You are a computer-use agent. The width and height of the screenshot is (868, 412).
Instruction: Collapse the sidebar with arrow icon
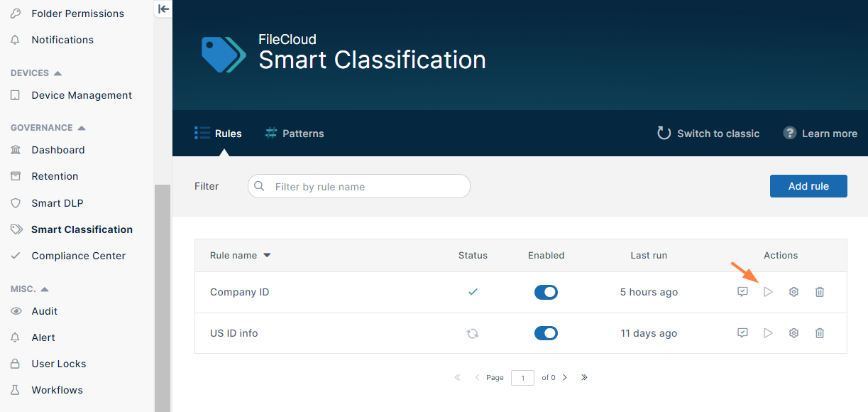coord(163,9)
